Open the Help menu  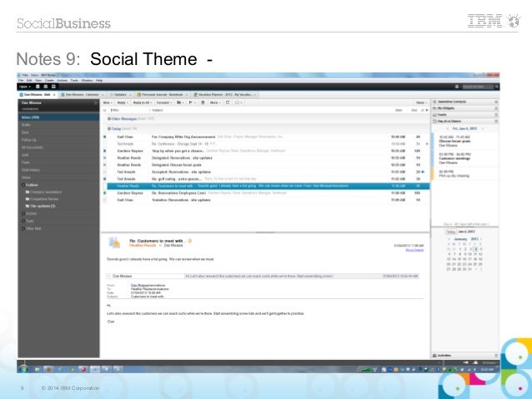99,80
